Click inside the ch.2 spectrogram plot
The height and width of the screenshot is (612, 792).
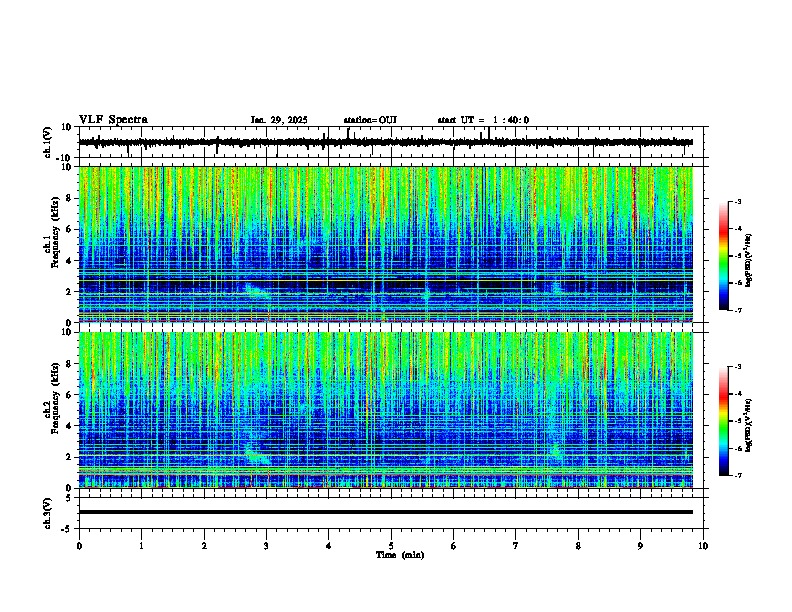pyautogui.click(x=386, y=410)
